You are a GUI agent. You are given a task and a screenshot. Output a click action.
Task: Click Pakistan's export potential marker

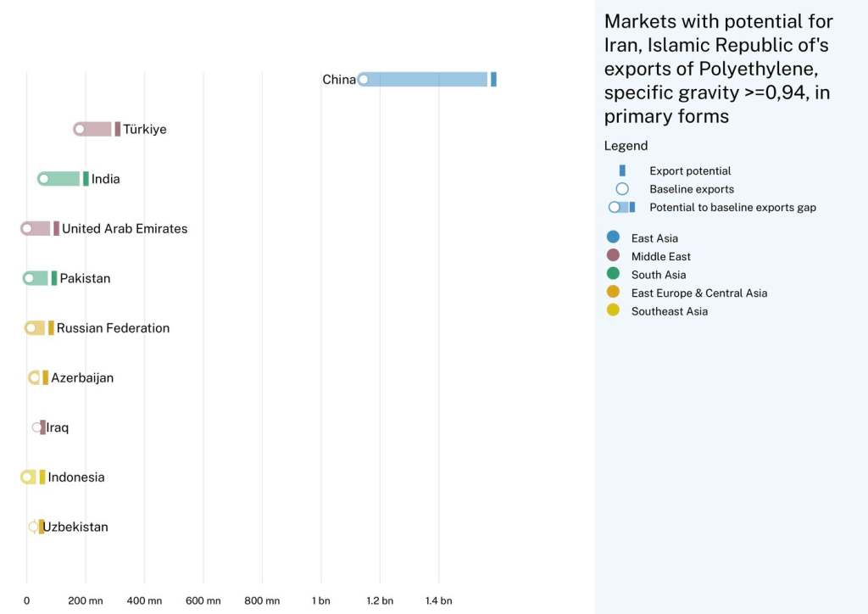[54, 278]
